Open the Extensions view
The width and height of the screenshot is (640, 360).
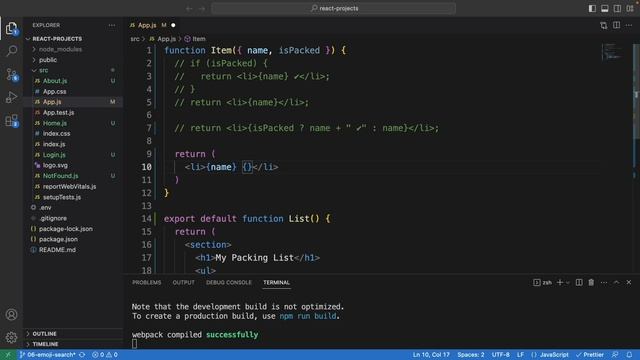pyautogui.click(x=11, y=121)
